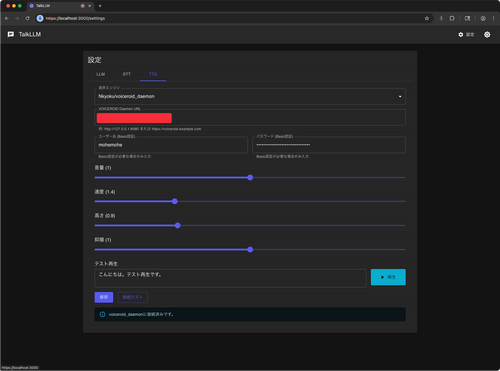Open browser extensions puzzle icon
The width and height of the screenshot is (500, 371).
(452, 18)
